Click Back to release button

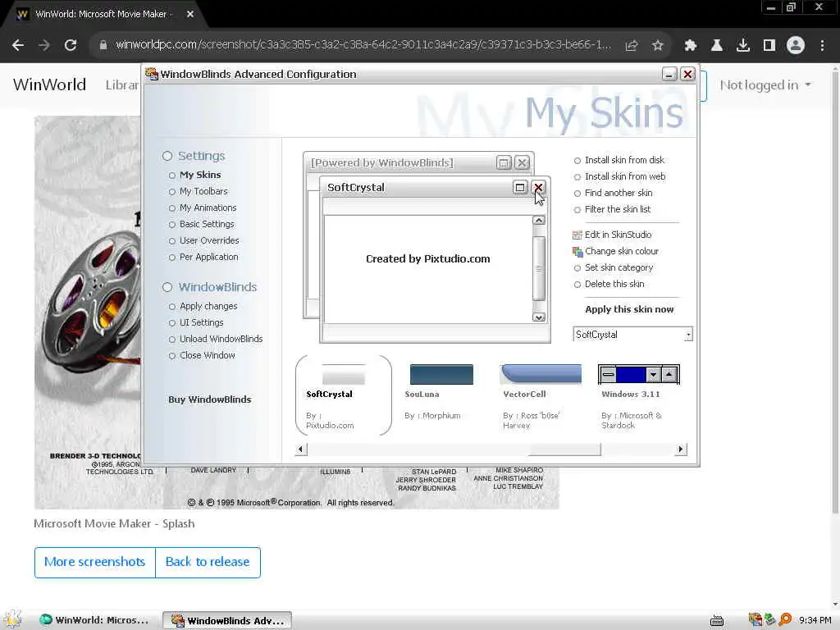(208, 562)
